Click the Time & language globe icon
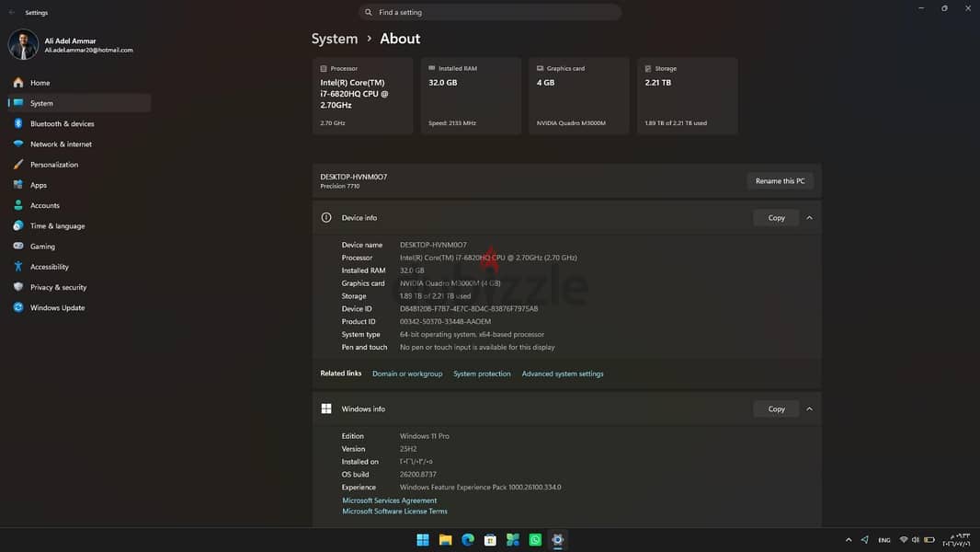980x552 pixels. tap(18, 225)
